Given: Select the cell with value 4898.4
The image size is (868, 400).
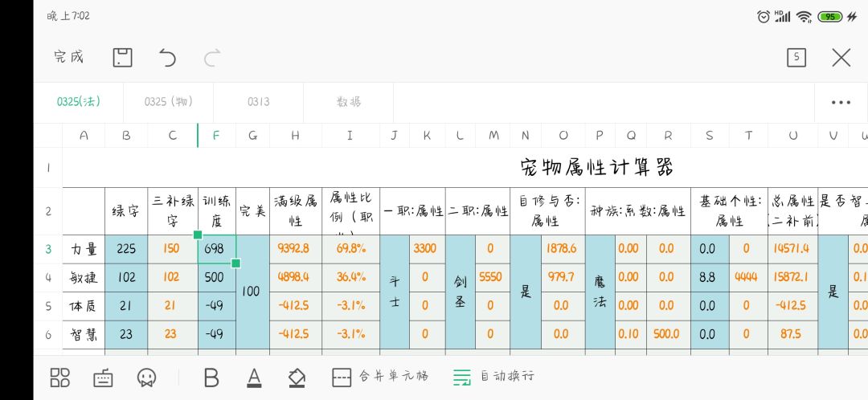Looking at the screenshot, I should click(x=296, y=277).
